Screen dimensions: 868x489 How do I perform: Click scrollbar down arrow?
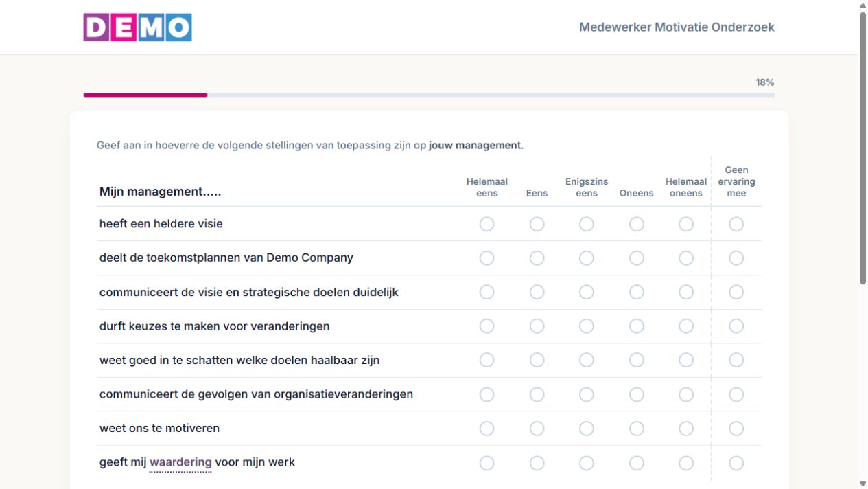863,484
